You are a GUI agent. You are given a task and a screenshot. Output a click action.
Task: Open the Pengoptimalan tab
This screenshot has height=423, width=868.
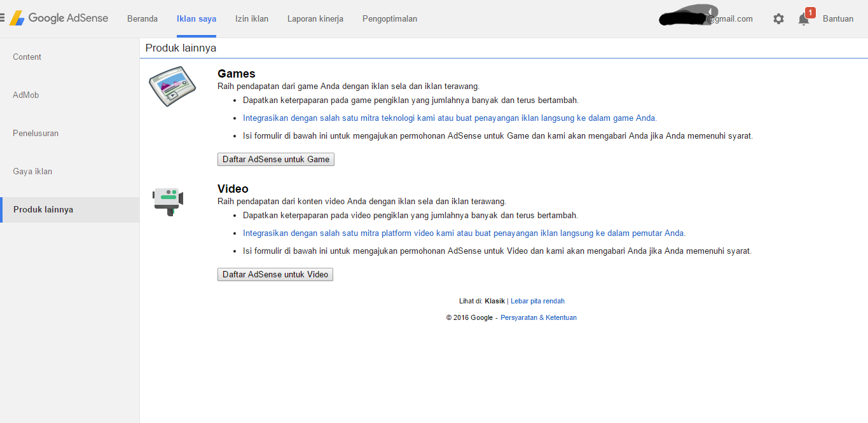(390, 19)
